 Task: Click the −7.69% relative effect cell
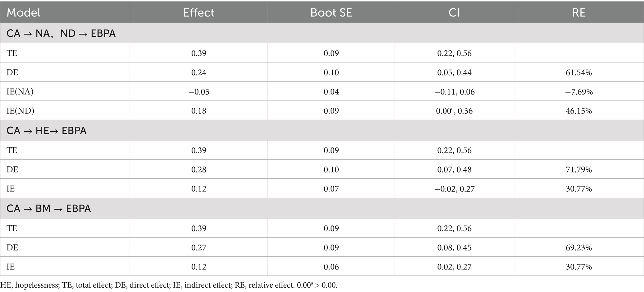(x=579, y=92)
